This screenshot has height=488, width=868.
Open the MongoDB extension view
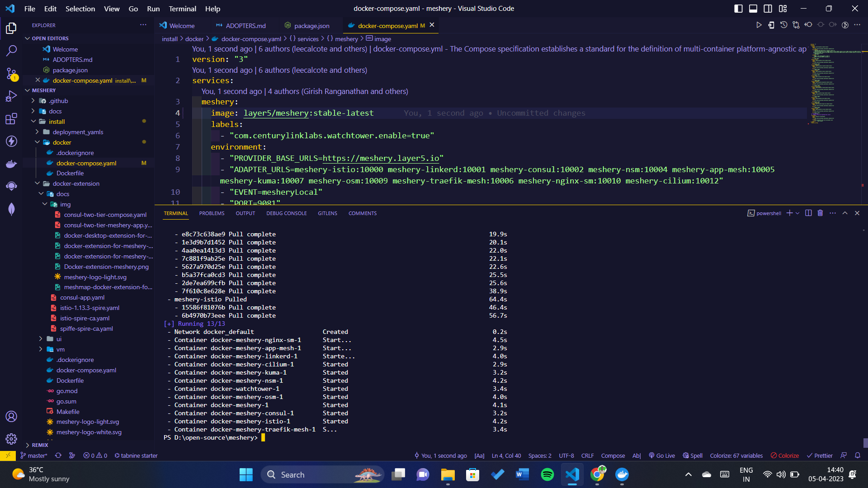pos(11,209)
